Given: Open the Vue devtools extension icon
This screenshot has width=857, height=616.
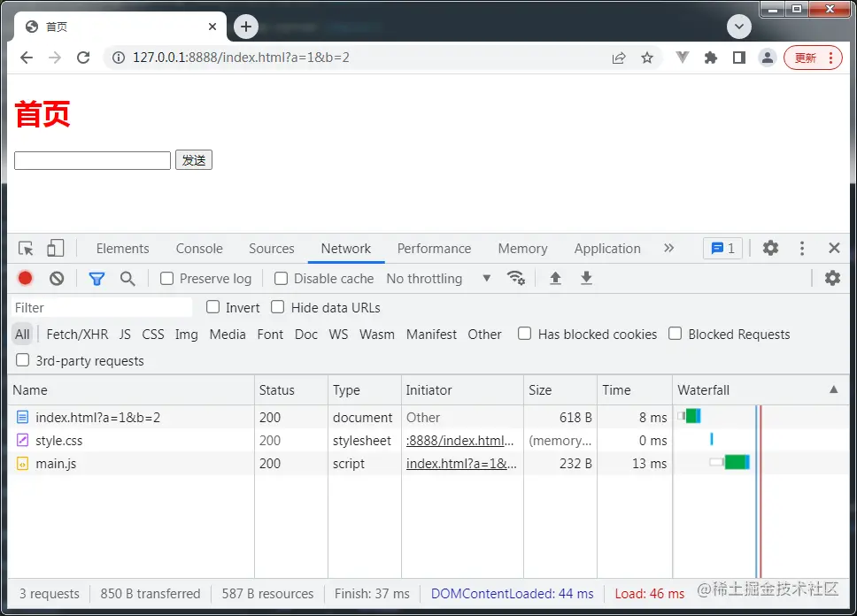Looking at the screenshot, I should pos(682,58).
